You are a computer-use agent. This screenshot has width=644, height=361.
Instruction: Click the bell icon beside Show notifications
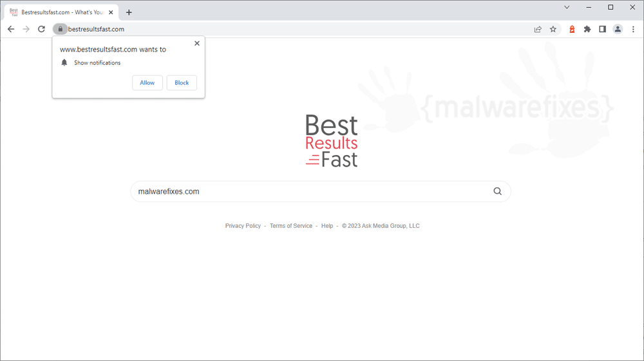point(64,62)
